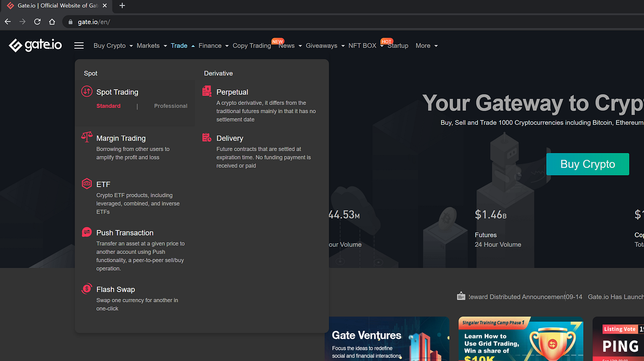Expand the Markets dropdown arrow
The width and height of the screenshot is (644, 361).
pos(165,46)
